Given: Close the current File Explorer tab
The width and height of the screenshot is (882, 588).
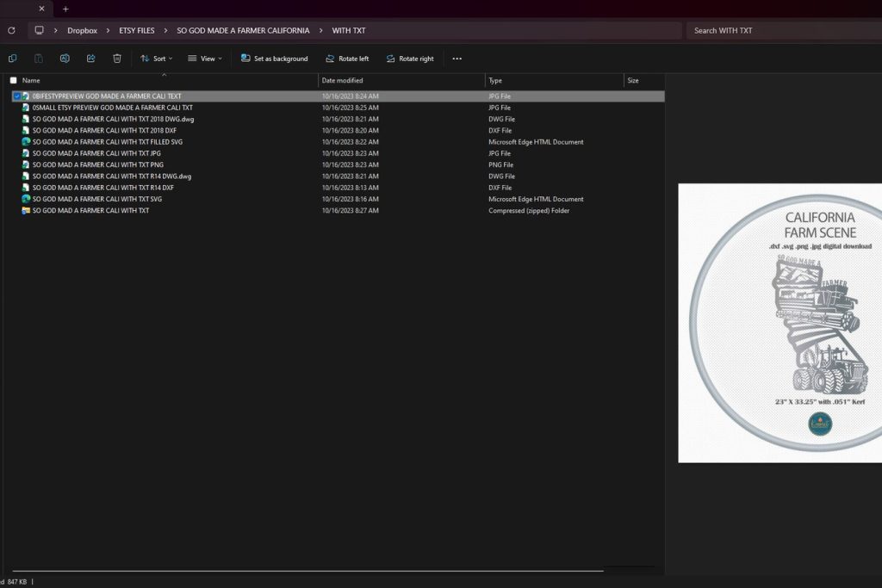Looking at the screenshot, I should [41, 9].
